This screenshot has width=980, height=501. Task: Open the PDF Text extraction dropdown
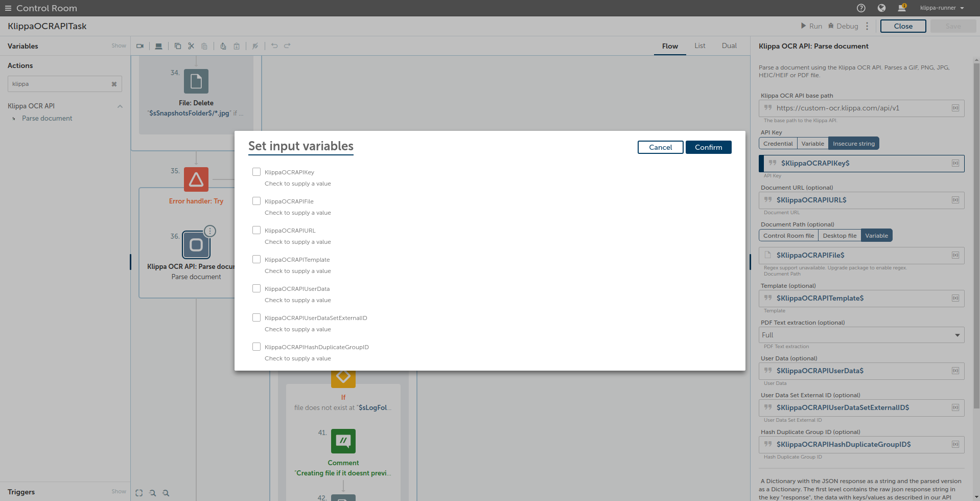pos(861,335)
